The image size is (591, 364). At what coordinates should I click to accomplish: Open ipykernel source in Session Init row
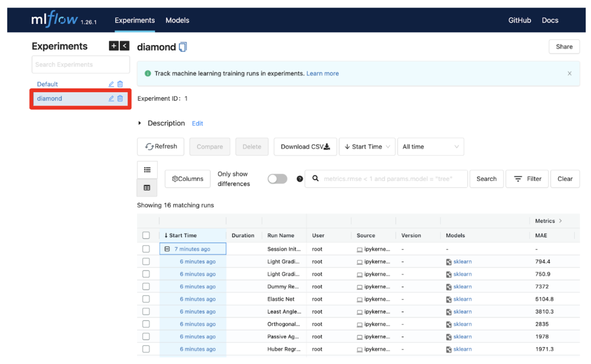click(373, 249)
